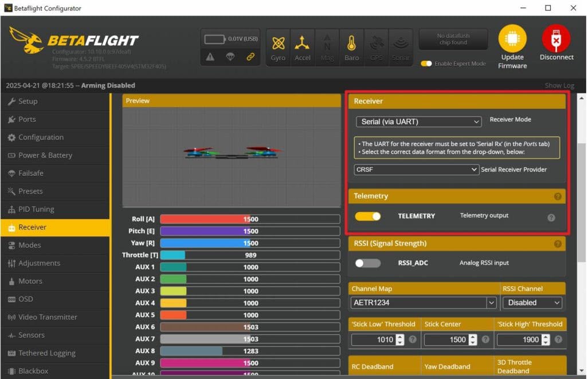Screen dimensions: 588x379
Task: Click the yellow link status icon
Action: [250, 57]
